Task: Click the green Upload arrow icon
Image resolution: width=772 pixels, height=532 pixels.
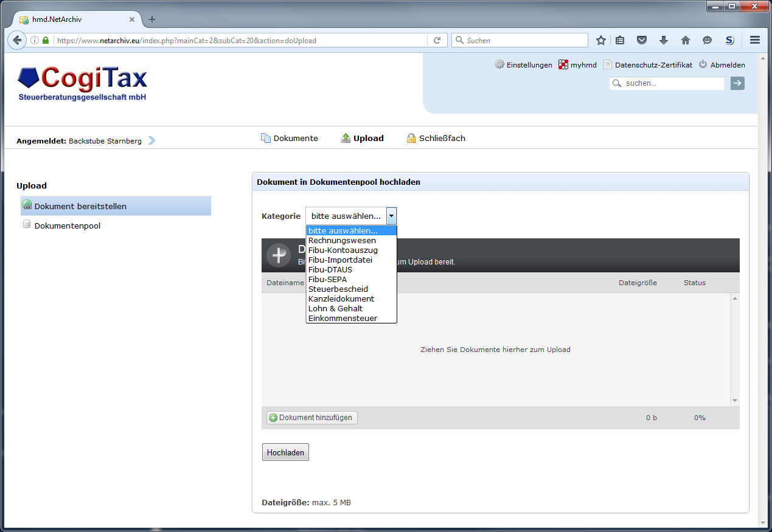Action: click(345, 137)
